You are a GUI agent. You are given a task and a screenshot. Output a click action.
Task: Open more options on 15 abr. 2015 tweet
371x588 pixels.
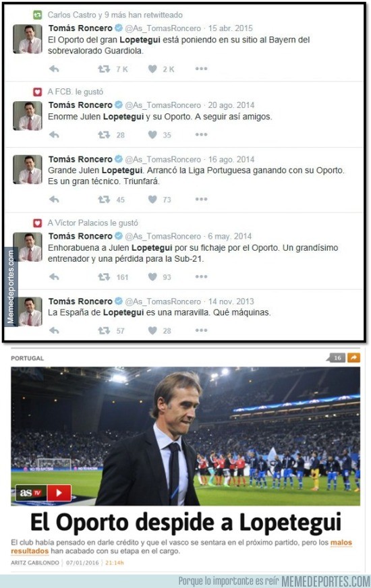pos(201,69)
